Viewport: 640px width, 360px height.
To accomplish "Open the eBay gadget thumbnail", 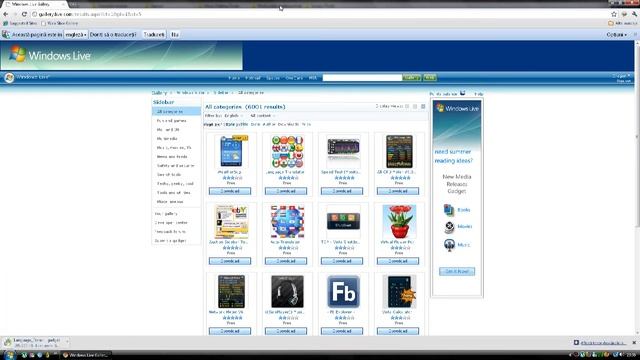I will pos(231,222).
